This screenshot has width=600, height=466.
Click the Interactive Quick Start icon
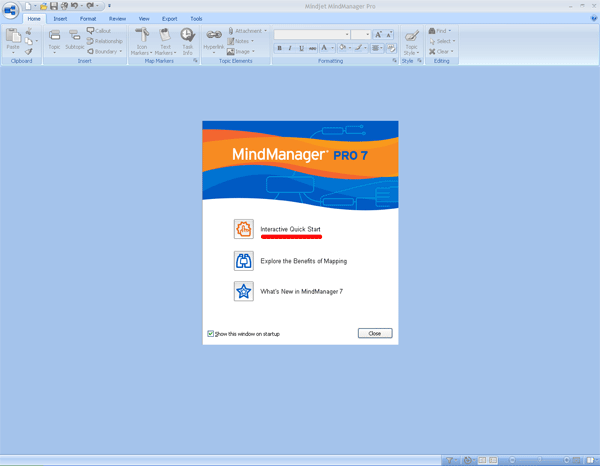243,229
